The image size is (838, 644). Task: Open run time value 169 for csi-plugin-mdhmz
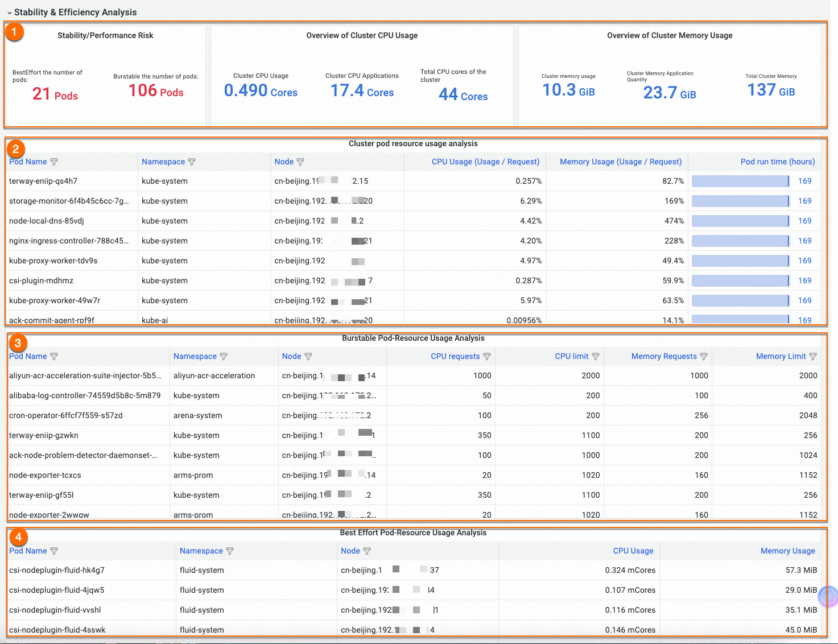(804, 281)
